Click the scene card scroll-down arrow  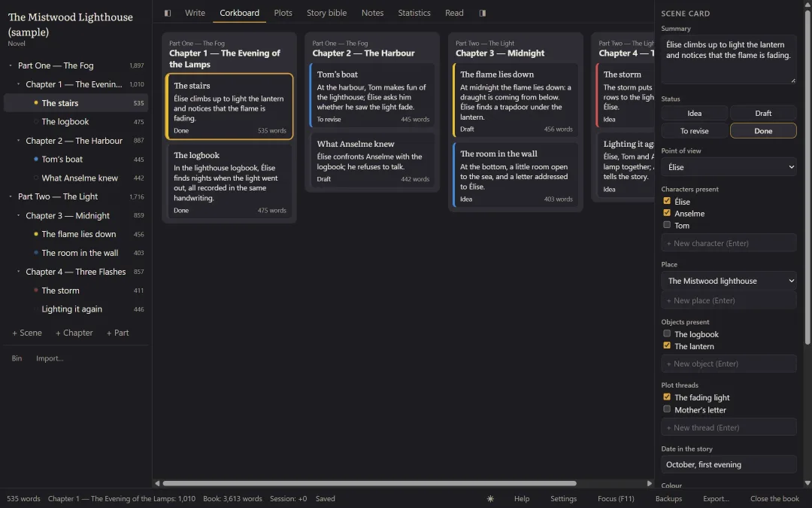(807, 483)
